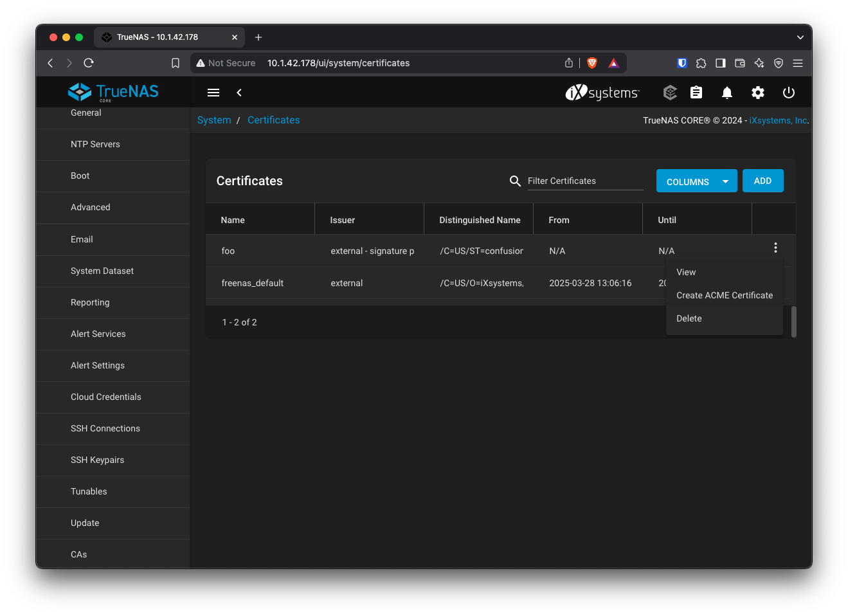Click the foo certificate name

pyautogui.click(x=228, y=251)
